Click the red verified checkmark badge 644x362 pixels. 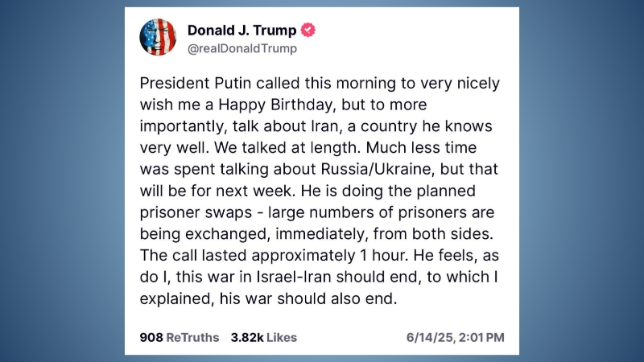(308, 30)
